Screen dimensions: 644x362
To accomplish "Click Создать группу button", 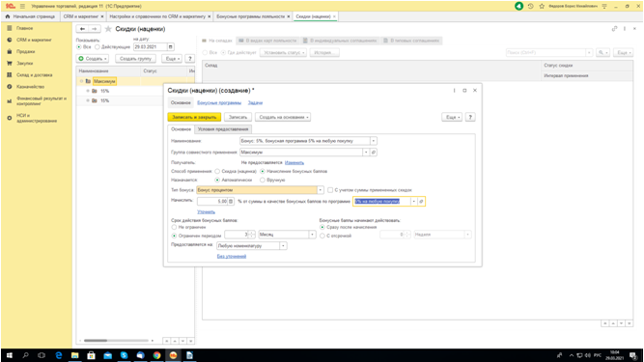I will click(x=135, y=59).
